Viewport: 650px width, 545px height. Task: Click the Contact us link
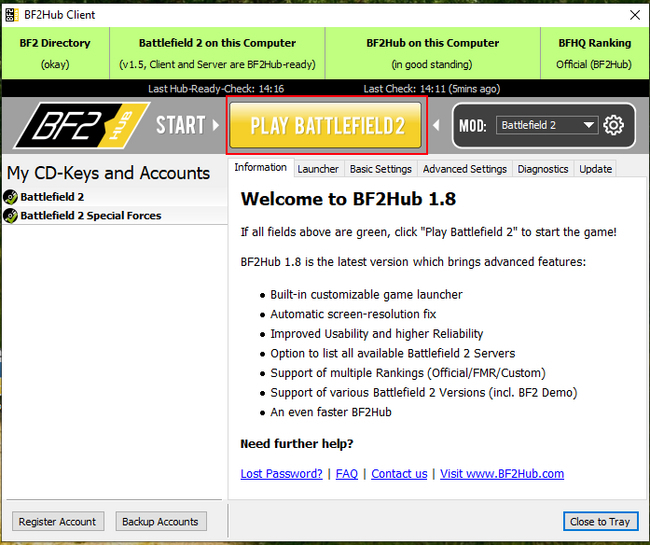[x=399, y=474]
